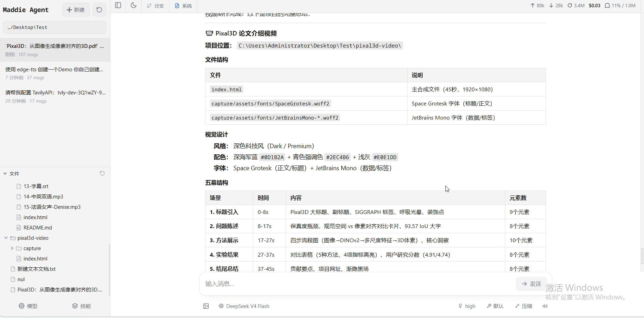Open the 模型 model settings
The height and width of the screenshot is (318, 644).
click(28, 306)
